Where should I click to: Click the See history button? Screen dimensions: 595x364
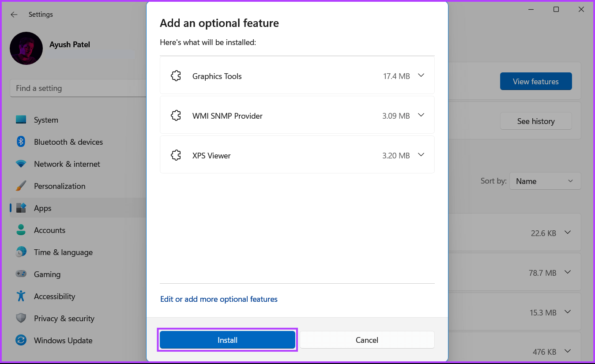tap(536, 121)
